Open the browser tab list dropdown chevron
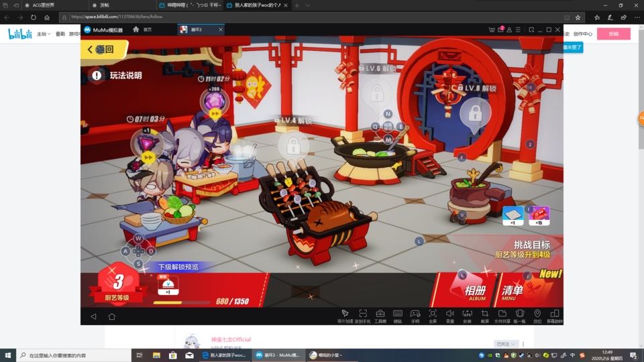The width and height of the screenshot is (644, 362). pyautogui.click(x=308, y=5)
